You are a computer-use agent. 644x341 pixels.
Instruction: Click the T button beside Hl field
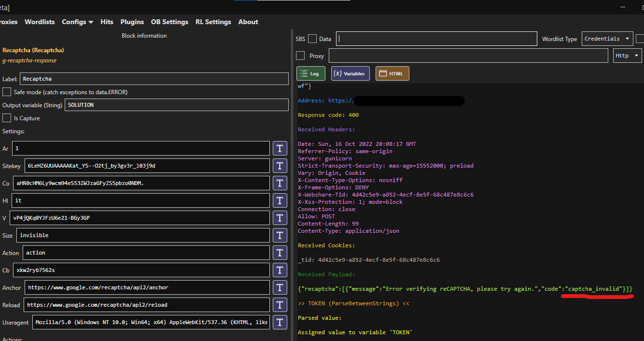pos(280,200)
